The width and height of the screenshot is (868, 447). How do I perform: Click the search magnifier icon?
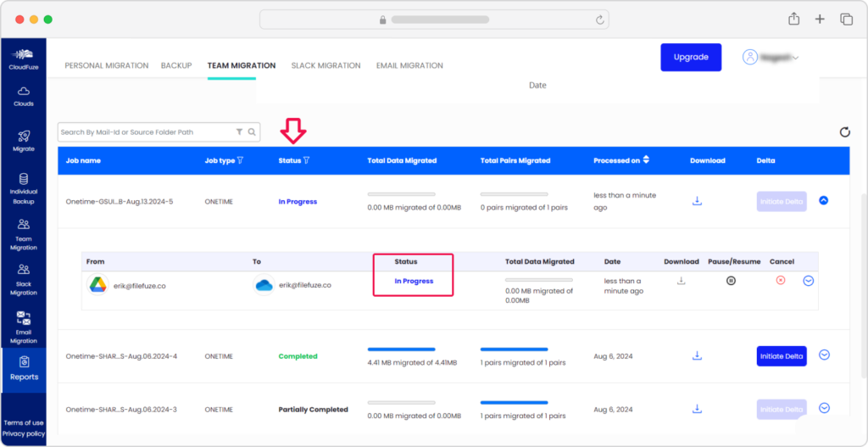coord(251,132)
